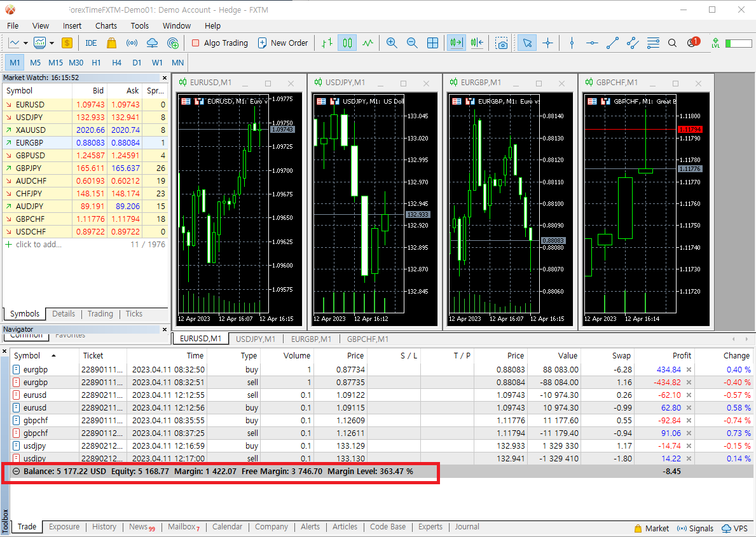Switch to Market Watch Ticks tab
Viewport: 756px width, 537px height.
(x=134, y=314)
